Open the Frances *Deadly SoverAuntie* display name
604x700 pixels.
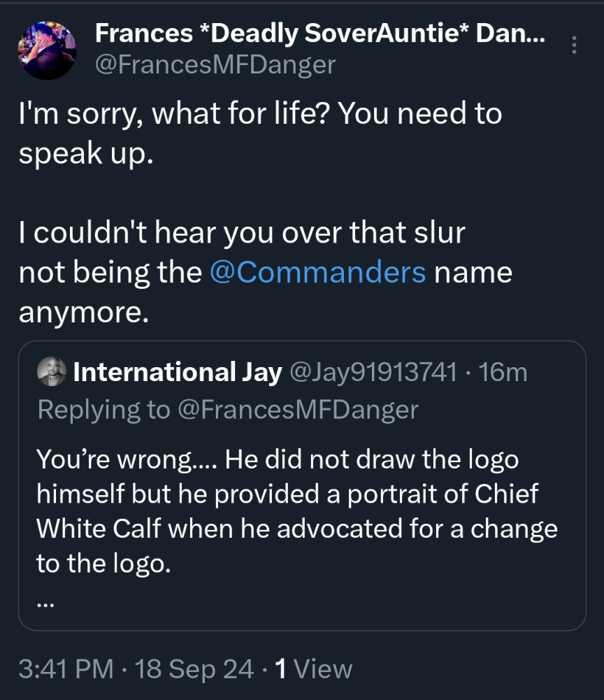point(320,34)
